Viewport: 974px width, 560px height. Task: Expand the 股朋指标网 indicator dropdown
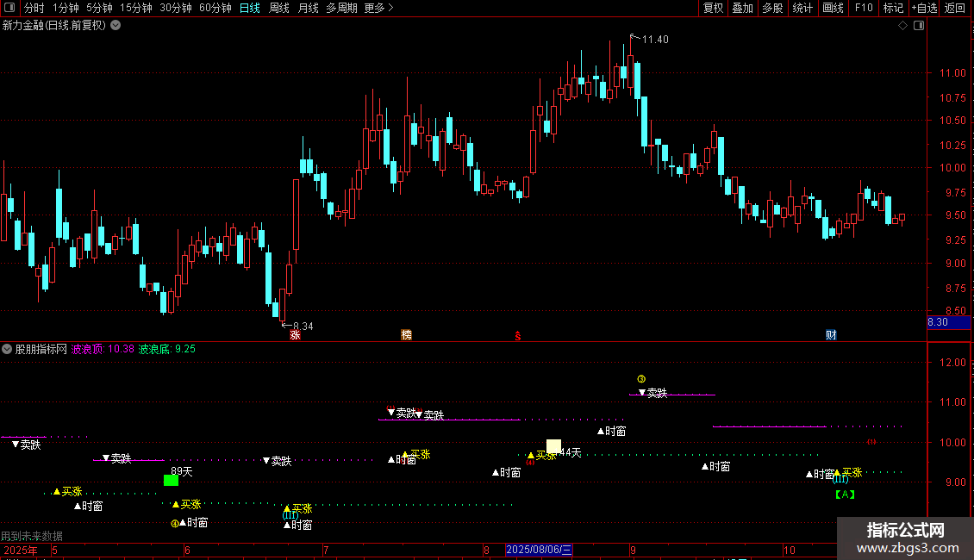(x=7, y=349)
